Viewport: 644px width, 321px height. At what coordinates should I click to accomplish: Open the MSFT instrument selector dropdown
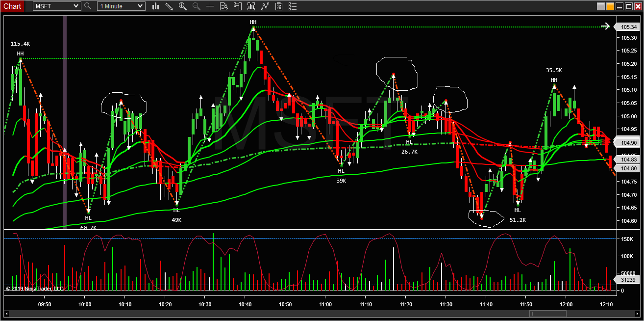tap(57, 6)
